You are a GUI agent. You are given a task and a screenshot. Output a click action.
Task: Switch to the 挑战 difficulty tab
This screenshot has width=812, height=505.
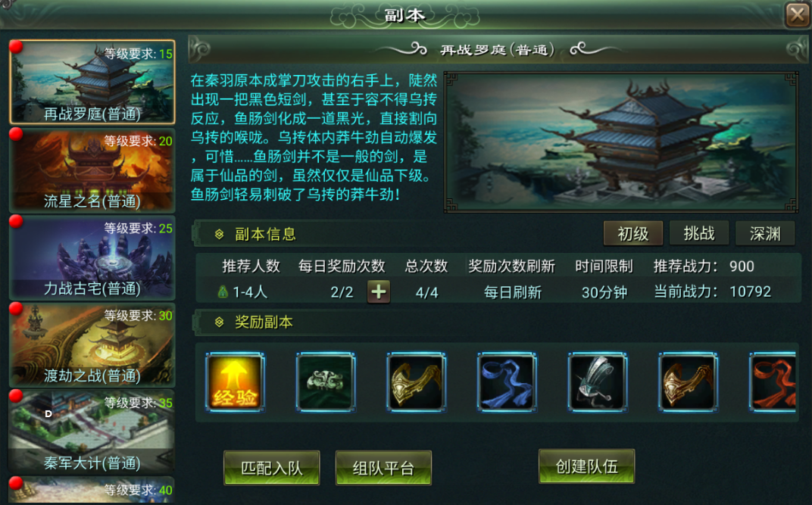(x=699, y=233)
